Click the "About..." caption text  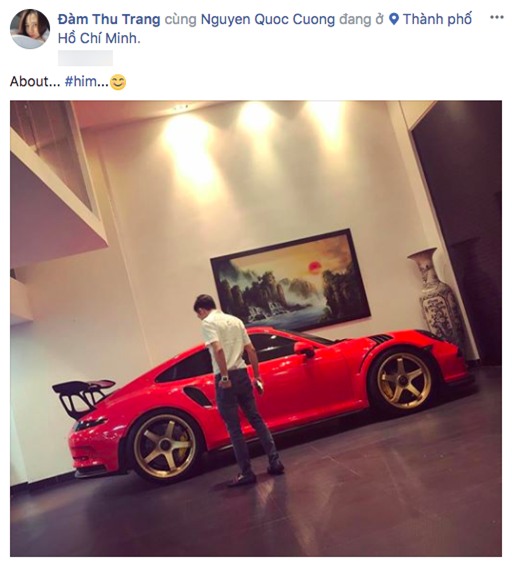[x=34, y=82]
